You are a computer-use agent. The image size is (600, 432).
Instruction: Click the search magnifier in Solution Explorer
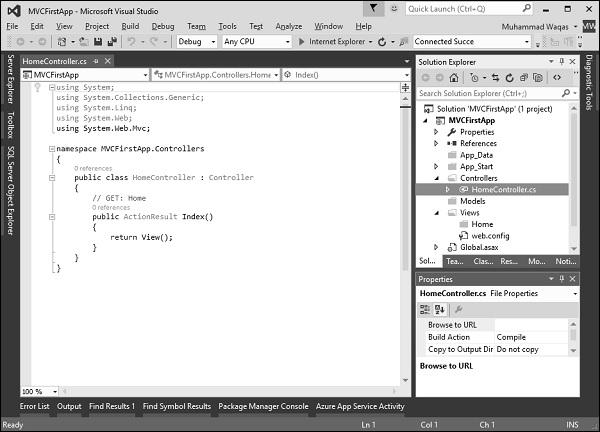(x=566, y=93)
